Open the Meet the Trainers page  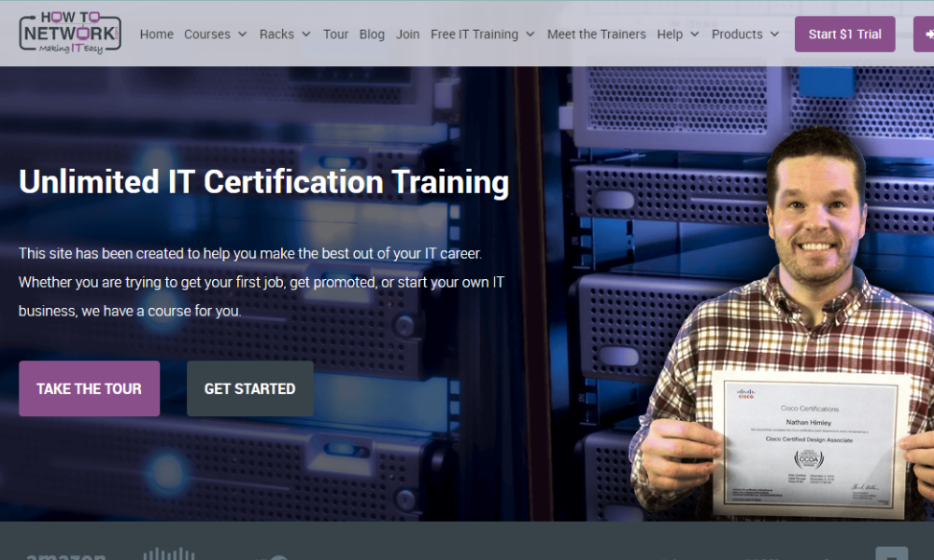596,34
